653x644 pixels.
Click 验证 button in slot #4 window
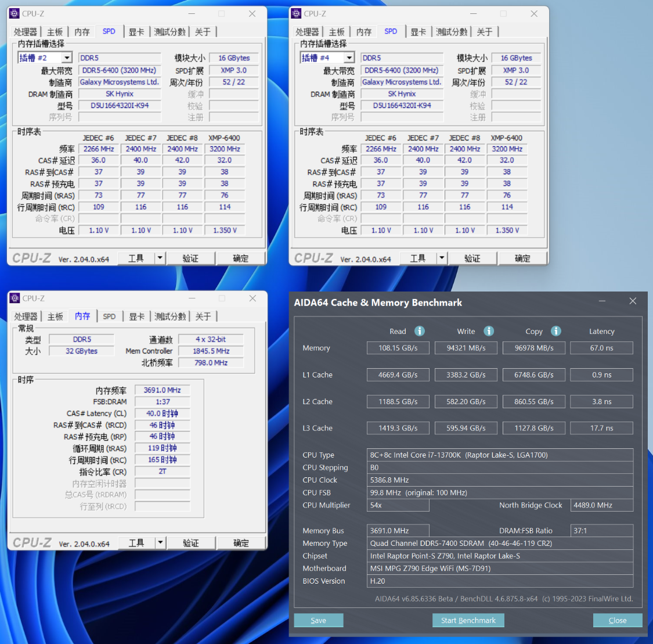472,258
